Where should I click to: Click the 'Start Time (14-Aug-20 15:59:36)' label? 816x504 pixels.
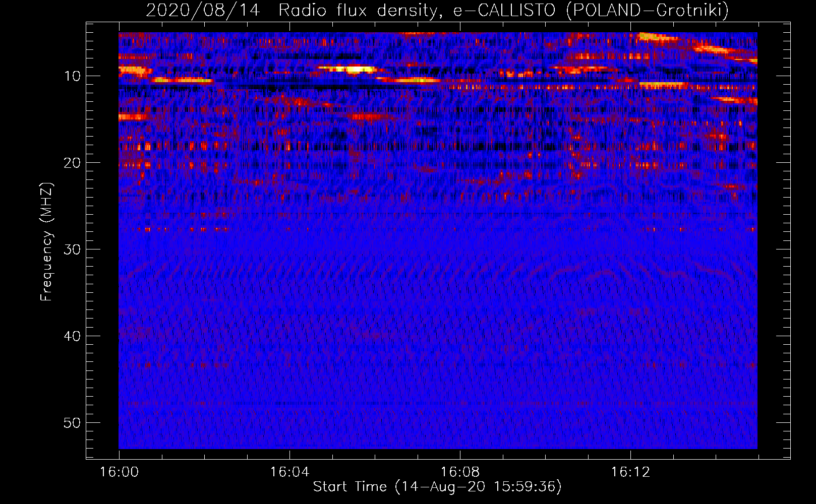pos(437,487)
